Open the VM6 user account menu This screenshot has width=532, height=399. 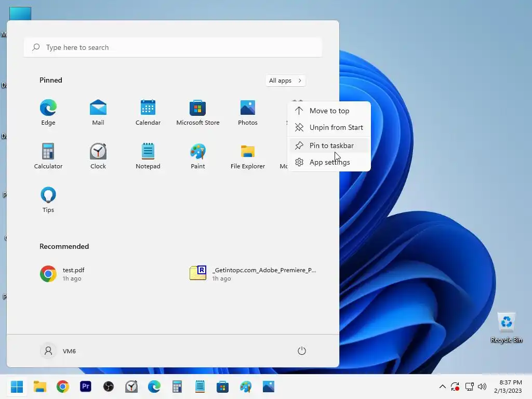(x=58, y=351)
